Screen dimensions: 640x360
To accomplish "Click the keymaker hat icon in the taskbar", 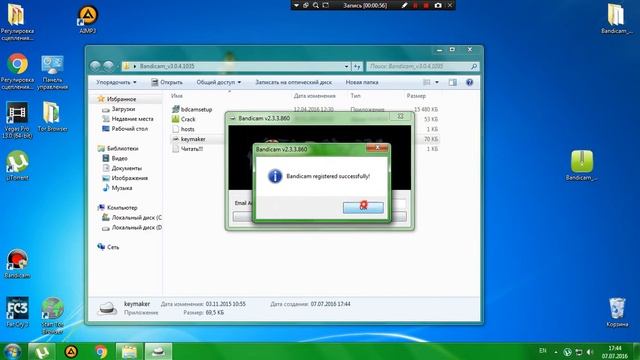I will [158, 351].
